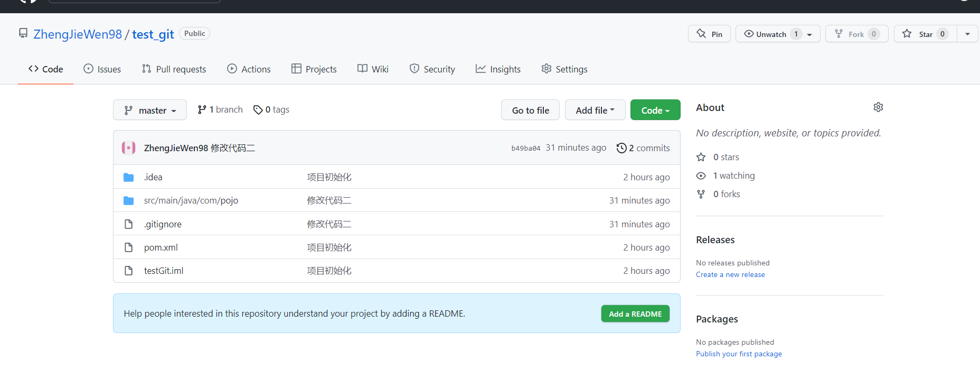
Task: View the 1 watching link
Action: (x=734, y=176)
